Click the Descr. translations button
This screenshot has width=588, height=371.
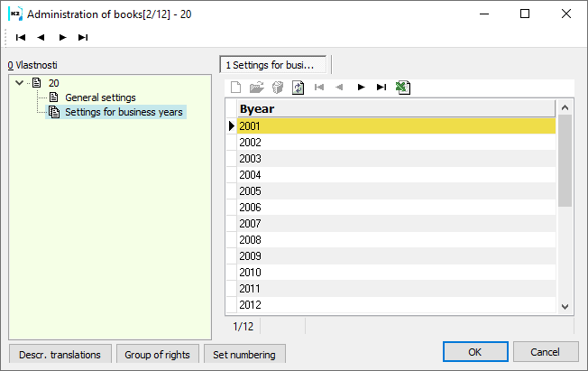point(60,354)
